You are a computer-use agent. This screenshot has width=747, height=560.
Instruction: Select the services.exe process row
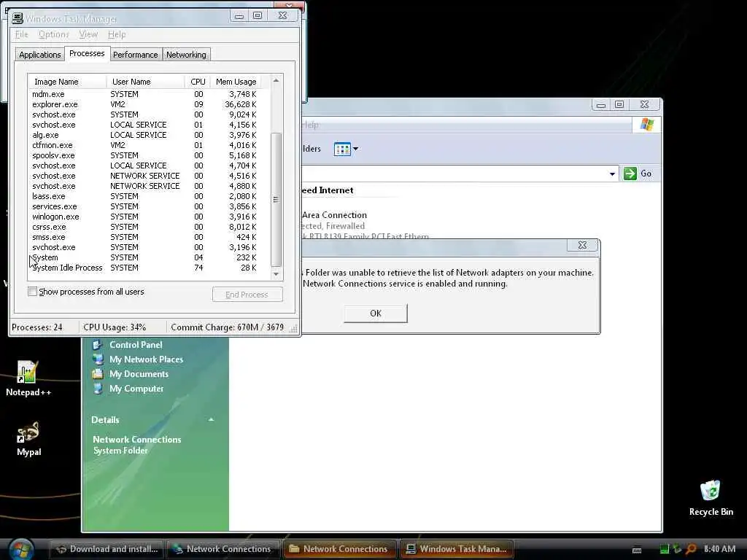click(x=145, y=206)
